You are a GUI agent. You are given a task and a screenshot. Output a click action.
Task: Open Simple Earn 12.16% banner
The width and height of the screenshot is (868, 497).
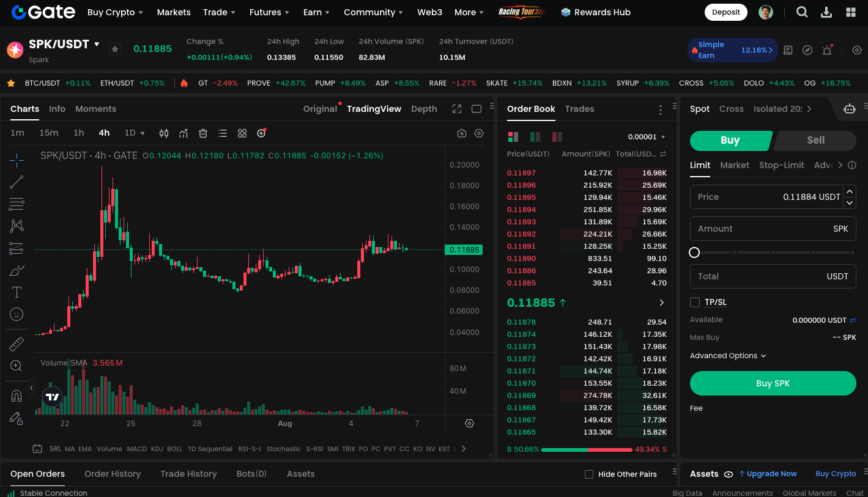click(732, 50)
